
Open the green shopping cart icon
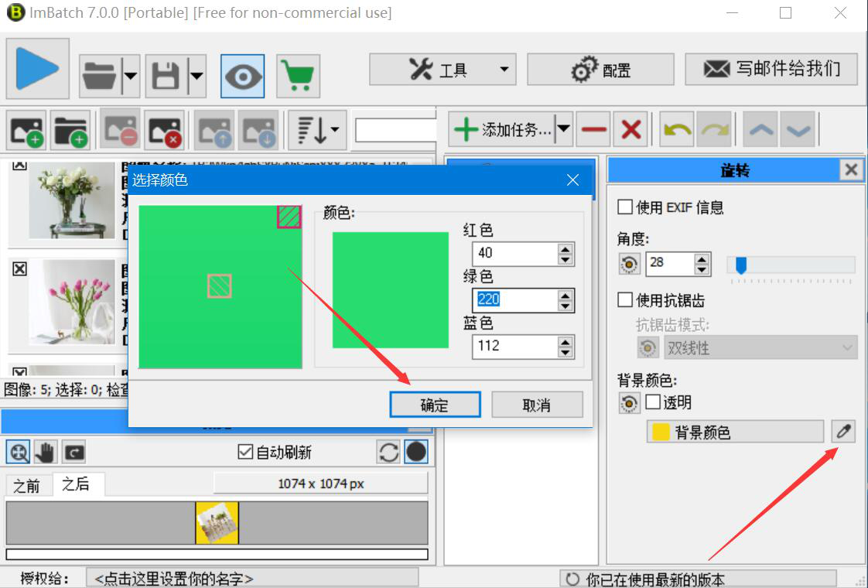tap(298, 76)
